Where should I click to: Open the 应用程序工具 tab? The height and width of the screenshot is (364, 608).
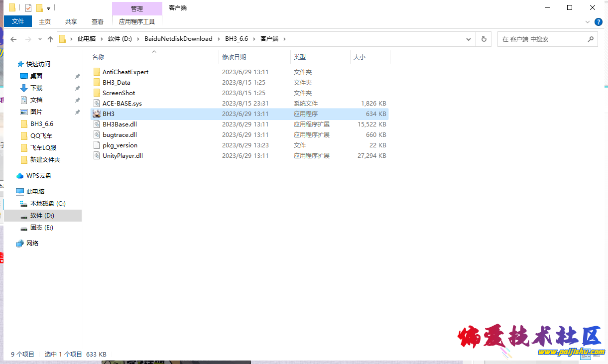click(x=137, y=21)
